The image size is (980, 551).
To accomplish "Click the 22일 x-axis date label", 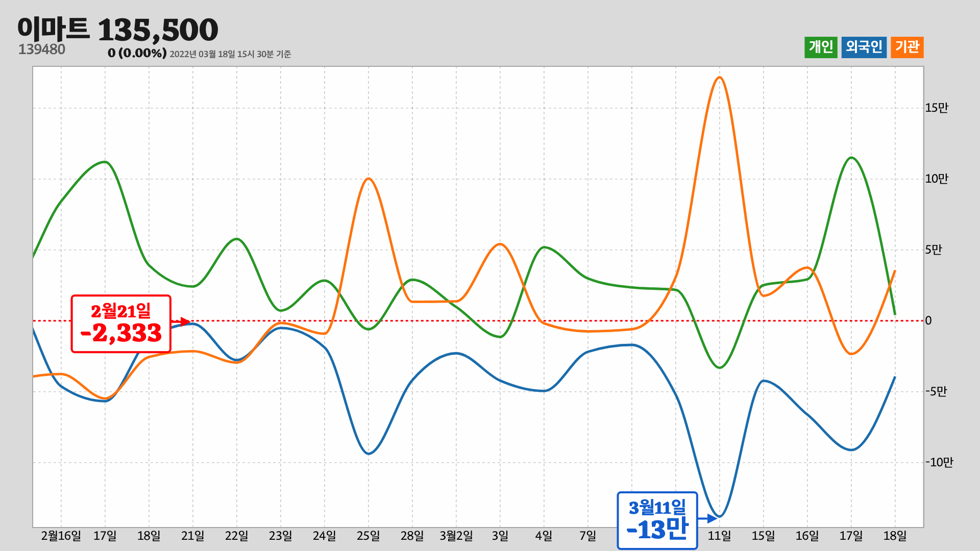I will 237,536.
